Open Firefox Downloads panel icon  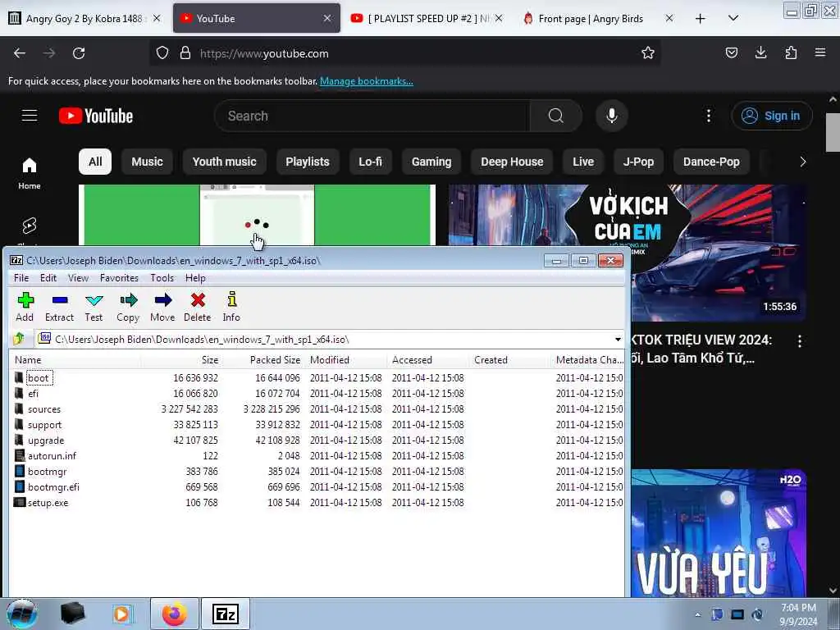(760, 52)
